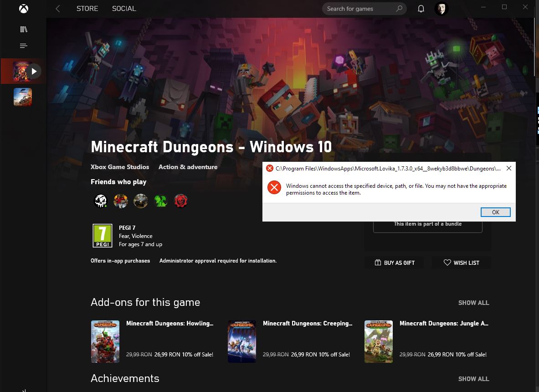
Task: Click the page vertical scrollbar
Action: [535, 46]
